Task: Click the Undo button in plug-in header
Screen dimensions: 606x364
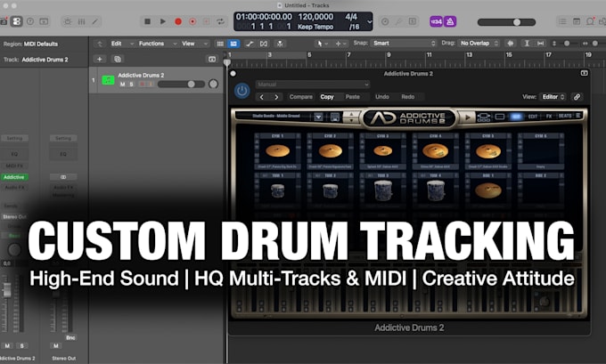Action: (381, 97)
